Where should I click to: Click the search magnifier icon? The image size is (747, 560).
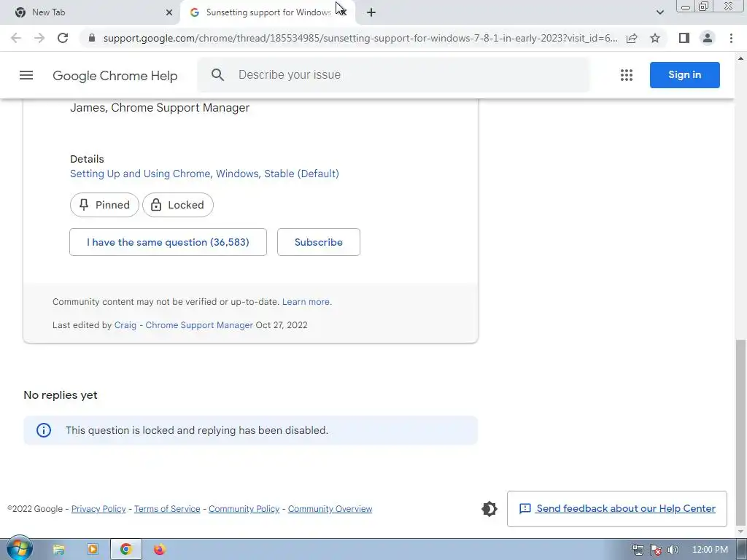(x=217, y=75)
